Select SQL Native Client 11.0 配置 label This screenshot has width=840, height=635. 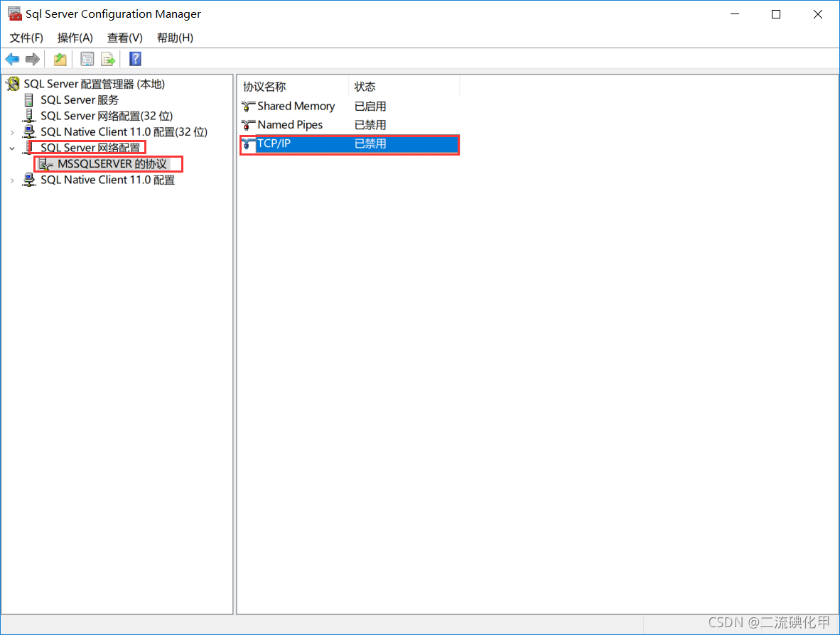click(108, 180)
